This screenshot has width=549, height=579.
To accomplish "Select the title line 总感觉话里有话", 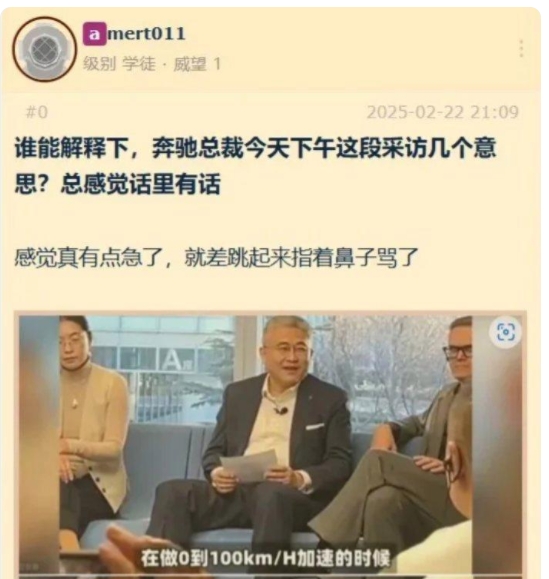I will [x=141, y=184].
